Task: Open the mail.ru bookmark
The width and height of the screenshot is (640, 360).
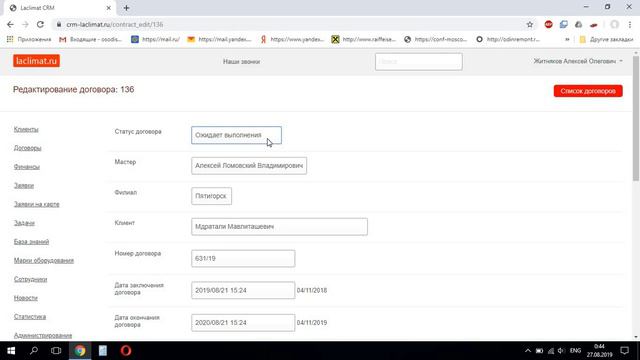Action: click(155, 39)
